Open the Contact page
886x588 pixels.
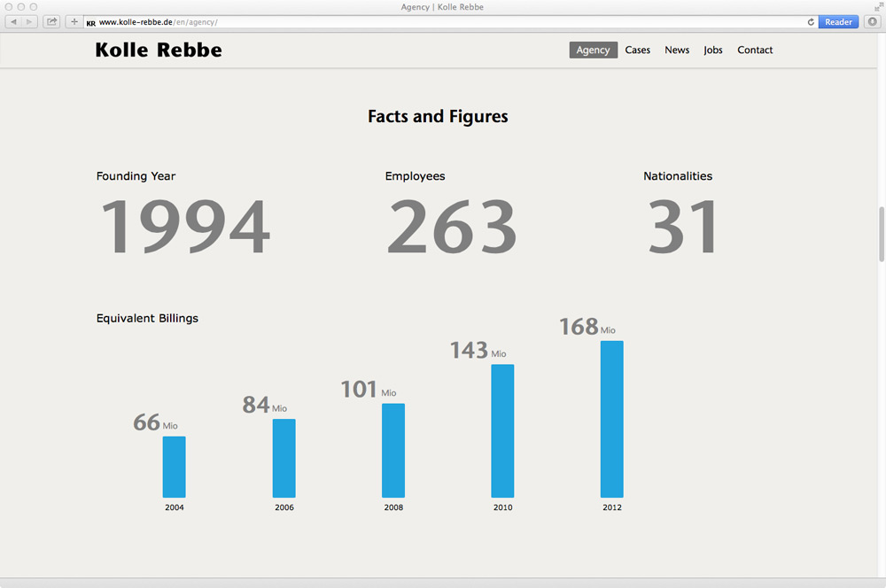coord(755,50)
